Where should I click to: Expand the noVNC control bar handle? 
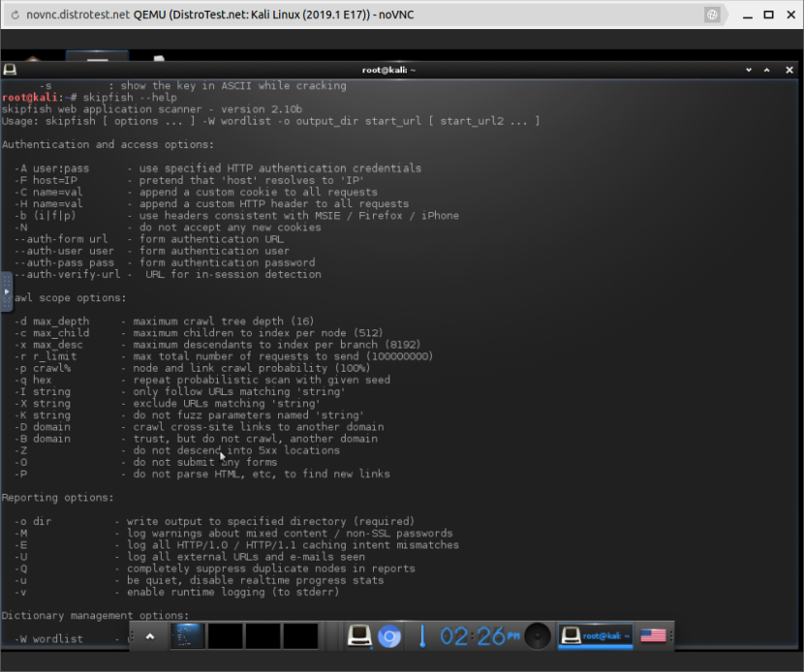(x=6, y=290)
